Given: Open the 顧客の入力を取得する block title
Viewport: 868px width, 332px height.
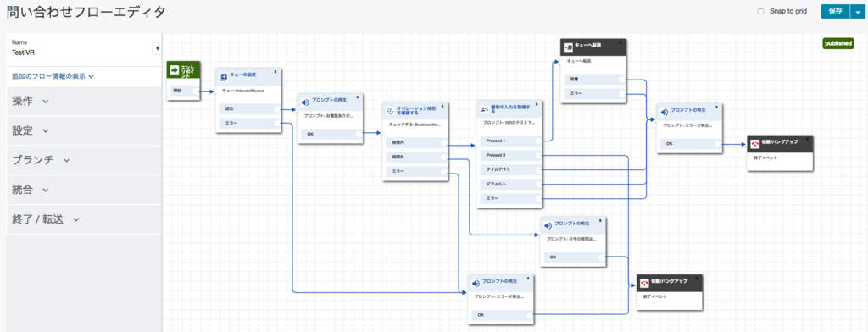Looking at the screenshot, I should (511, 109).
